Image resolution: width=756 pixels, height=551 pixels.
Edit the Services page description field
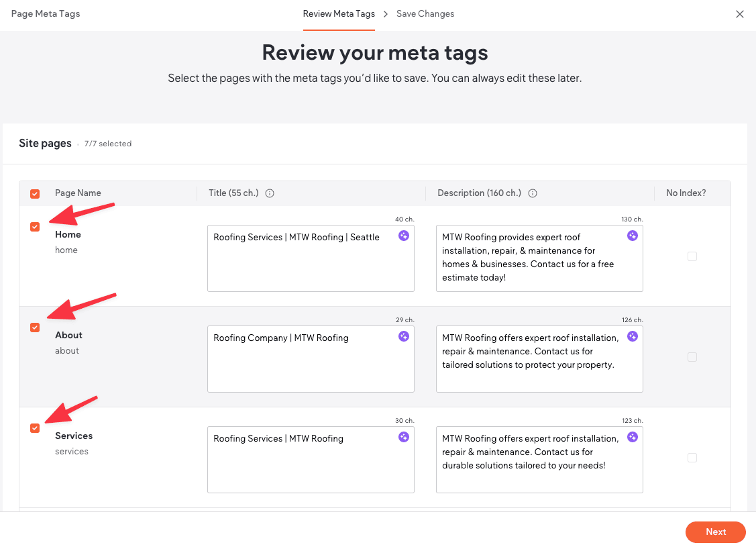[x=539, y=460]
